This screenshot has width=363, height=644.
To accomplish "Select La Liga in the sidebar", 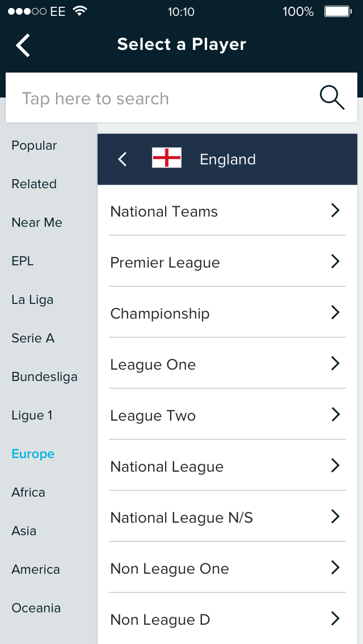I will (32, 300).
